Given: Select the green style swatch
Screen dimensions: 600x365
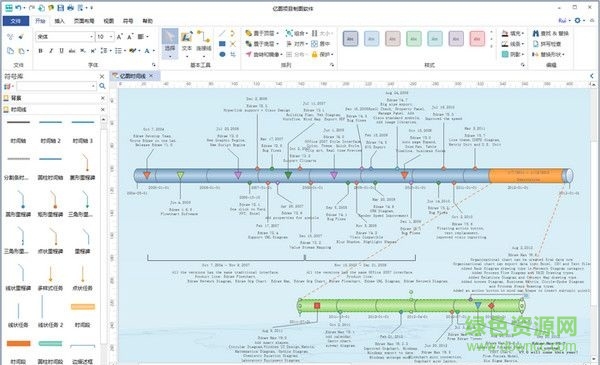Looking at the screenshot, I should 414,39.
